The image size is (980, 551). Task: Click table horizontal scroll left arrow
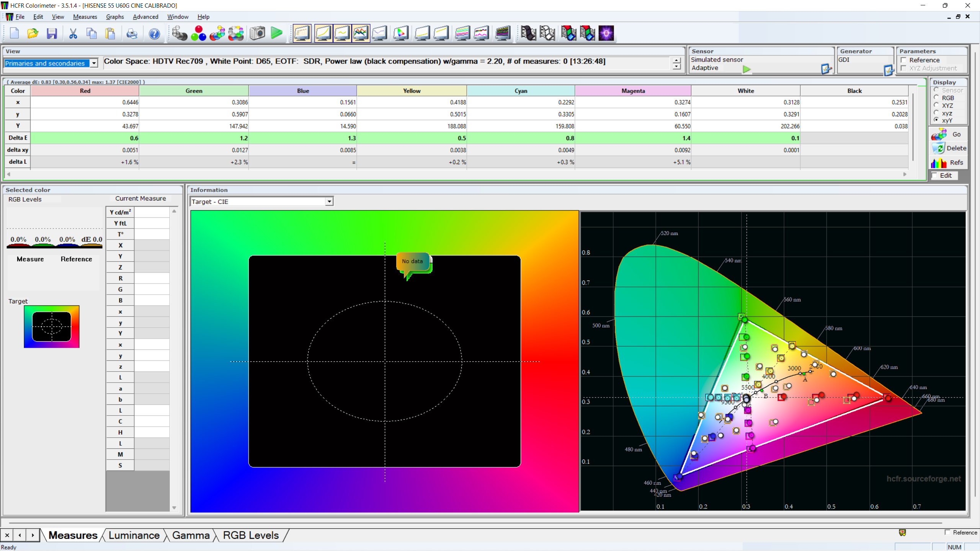tap(8, 174)
